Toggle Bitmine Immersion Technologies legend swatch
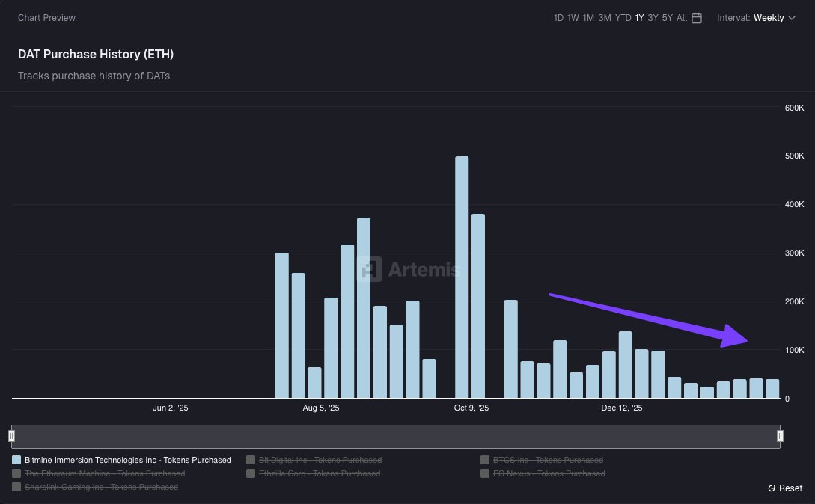Viewport: 815px width, 504px height. point(17,461)
